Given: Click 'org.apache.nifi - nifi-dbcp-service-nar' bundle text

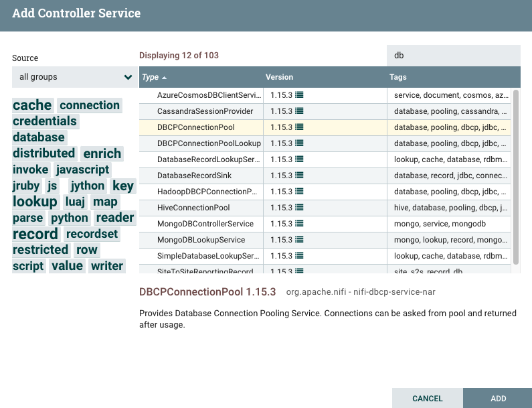Looking at the screenshot, I should click(361, 292).
